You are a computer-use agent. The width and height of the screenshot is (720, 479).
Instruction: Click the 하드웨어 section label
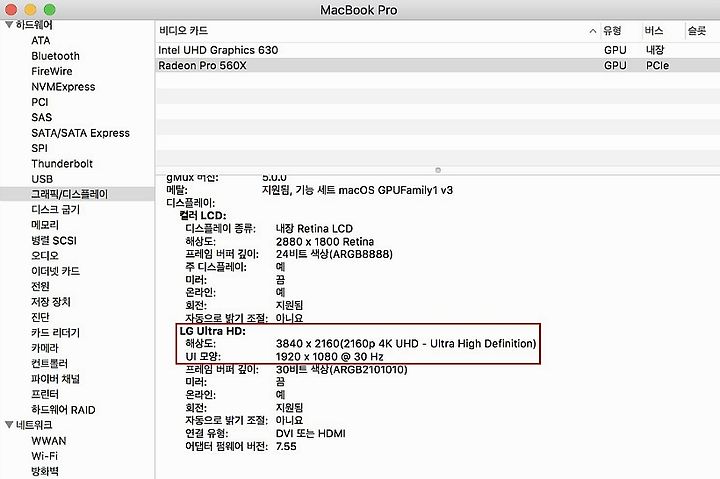pos(34,24)
